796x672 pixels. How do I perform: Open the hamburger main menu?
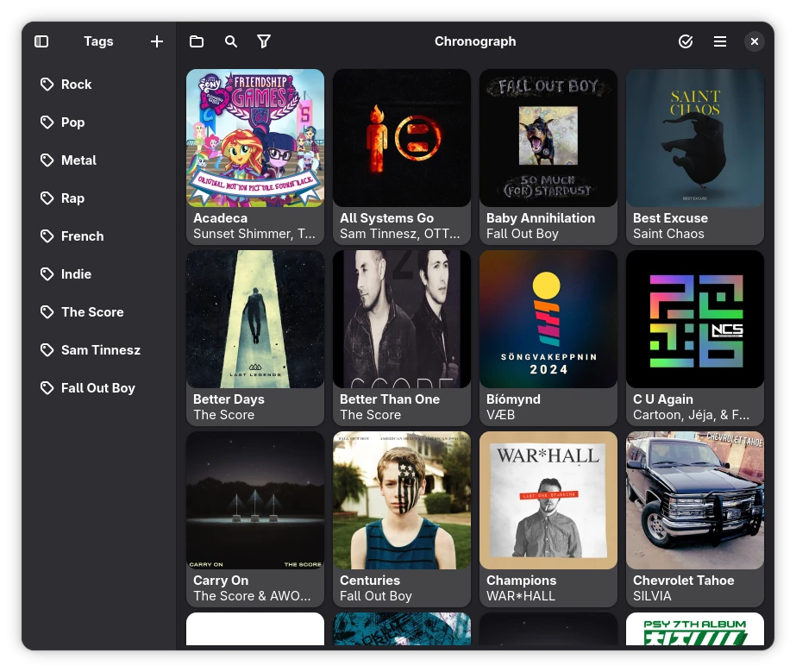720,41
